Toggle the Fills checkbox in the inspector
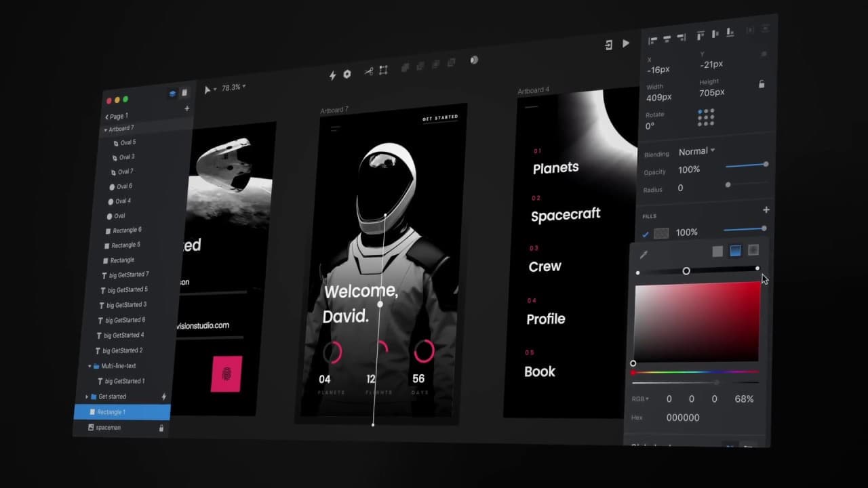The height and width of the screenshot is (488, 868). (x=646, y=232)
